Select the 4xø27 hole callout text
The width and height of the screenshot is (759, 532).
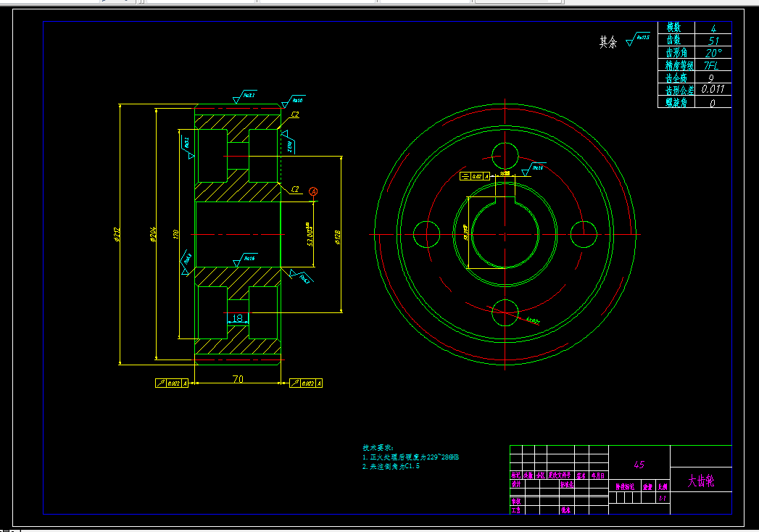(533, 321)
